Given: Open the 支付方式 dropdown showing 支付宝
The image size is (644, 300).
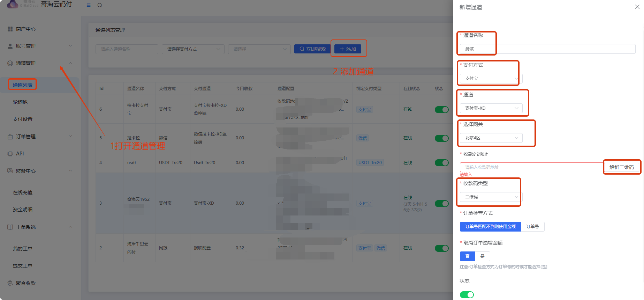Looking at the screenshot, I should pos(491,79).
